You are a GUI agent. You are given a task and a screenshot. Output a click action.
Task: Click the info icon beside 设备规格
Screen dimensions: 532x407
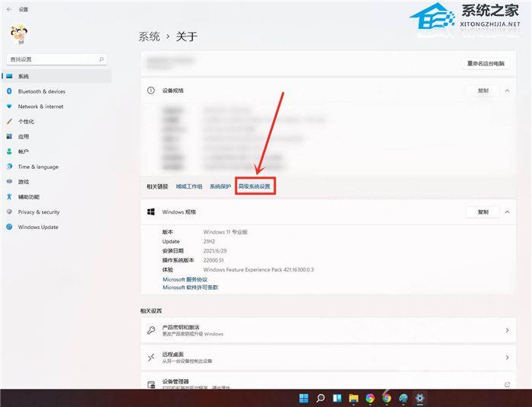tap(150, 91)
